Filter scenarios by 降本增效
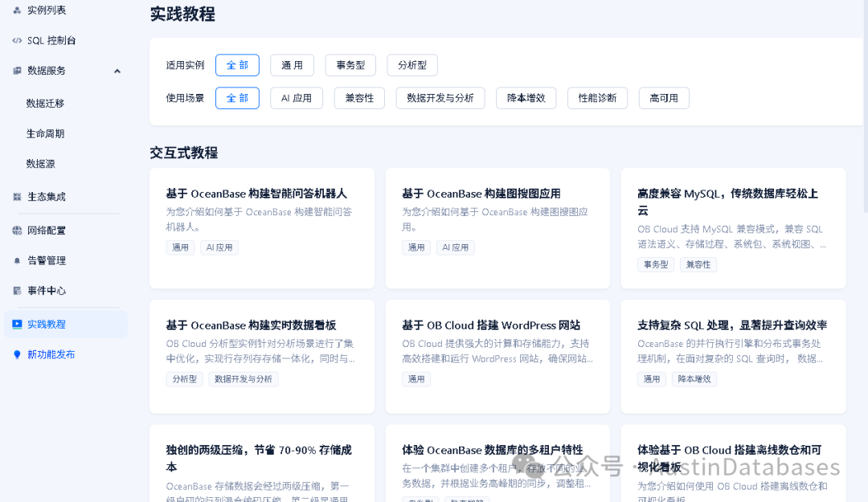Viewport: 868px width, 502px height. 526,98
